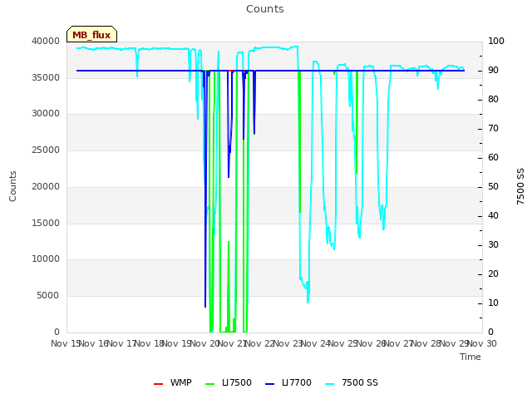
Task: Click the 10000 y-axis tick label
Action: pyautogui.click(x=46, y=259)
